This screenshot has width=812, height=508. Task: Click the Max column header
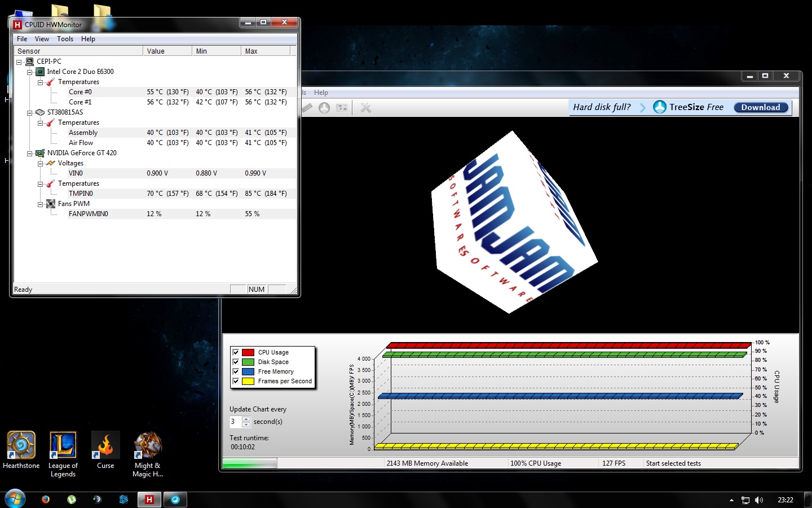point(266,51)
